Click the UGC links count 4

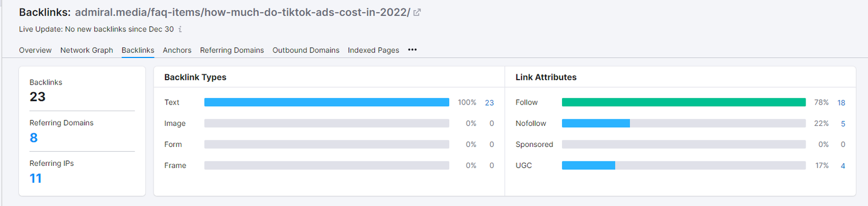[843, 166]
